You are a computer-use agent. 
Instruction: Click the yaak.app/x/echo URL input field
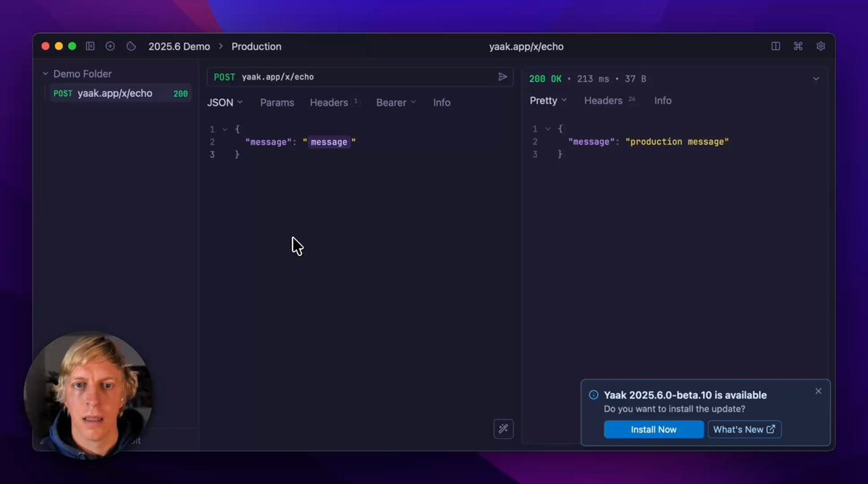pos(366,77)
